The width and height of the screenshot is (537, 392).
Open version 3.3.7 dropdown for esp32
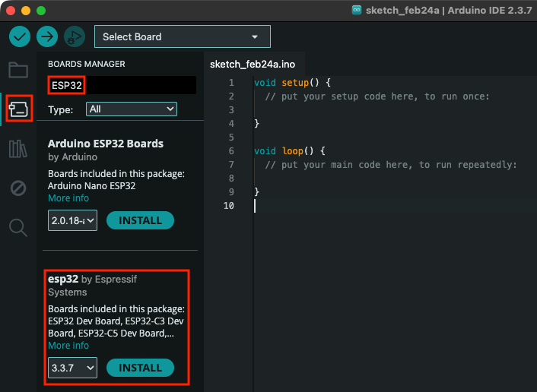click(x=72, y=368)
